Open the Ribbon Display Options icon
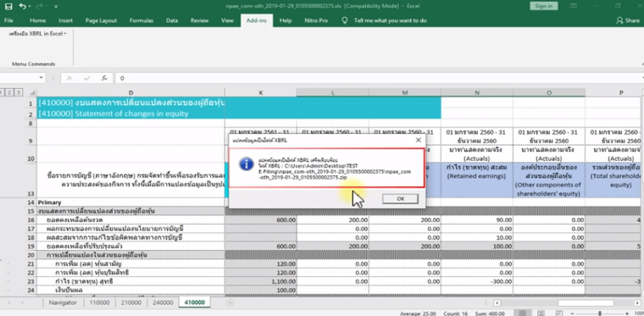The height and width of the screenshot is (316, 644). [x=574, y=6]
